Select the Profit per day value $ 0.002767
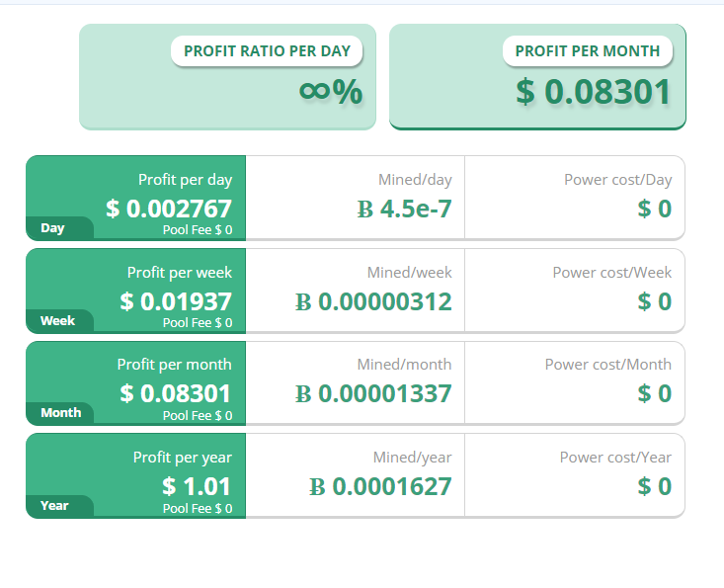 point(169,209)
